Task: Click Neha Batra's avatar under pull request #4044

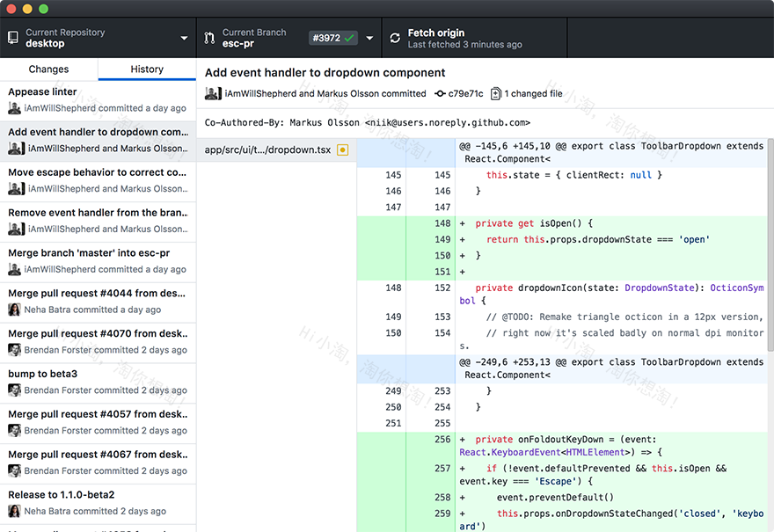Action: coord(12,310)
